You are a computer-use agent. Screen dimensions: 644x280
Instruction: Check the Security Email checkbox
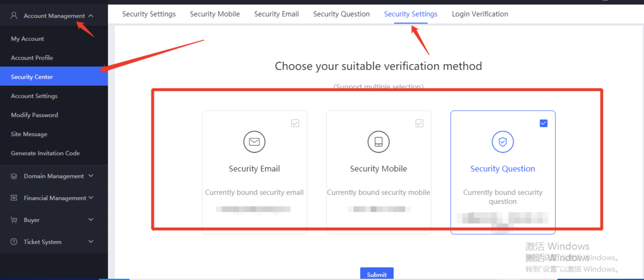pyautogui.click(x=295, y=123)
